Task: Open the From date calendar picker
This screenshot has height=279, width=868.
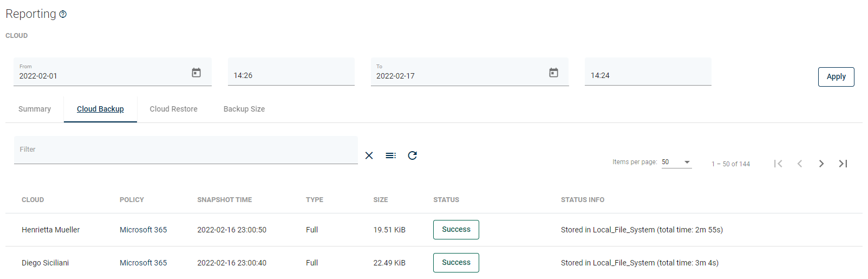Action: pyautogui.click(x=196, y=73)
